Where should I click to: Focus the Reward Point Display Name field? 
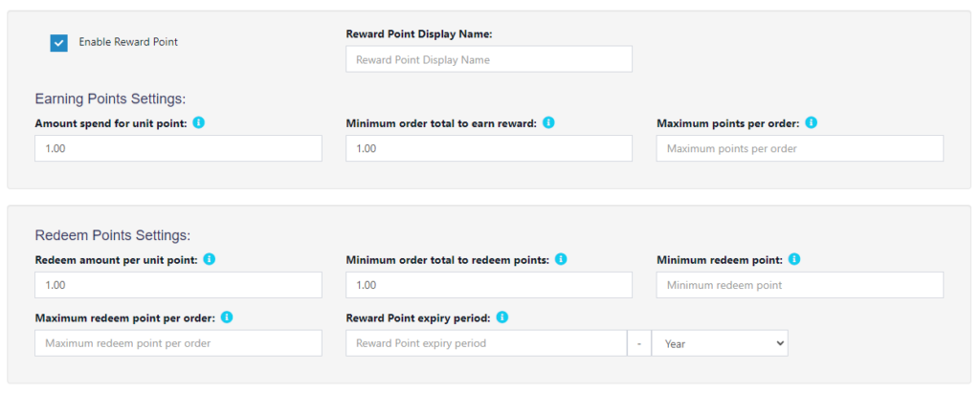[x=489, y=59]
